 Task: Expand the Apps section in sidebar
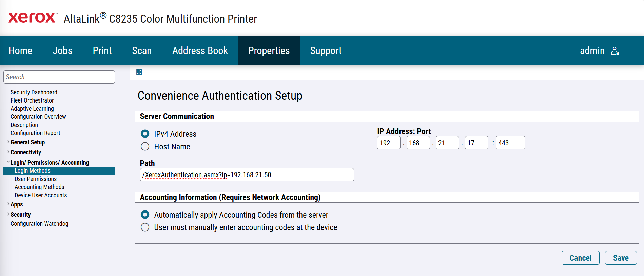point(8,204)
